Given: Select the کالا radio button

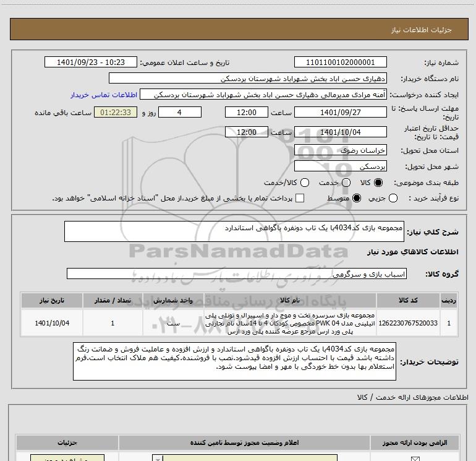Looking at the screenshot, I should (x=378, y=183).
